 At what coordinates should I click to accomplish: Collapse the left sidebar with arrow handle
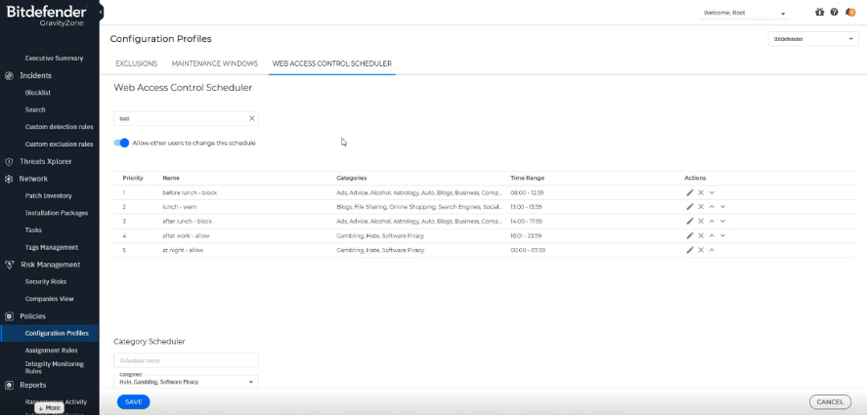point(102,12)
